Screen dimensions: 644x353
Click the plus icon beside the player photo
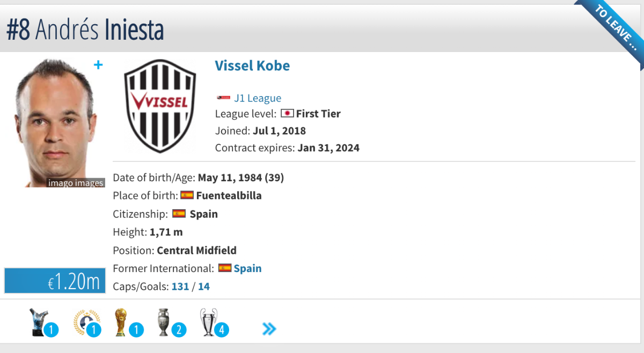click(x=98, y=65)
